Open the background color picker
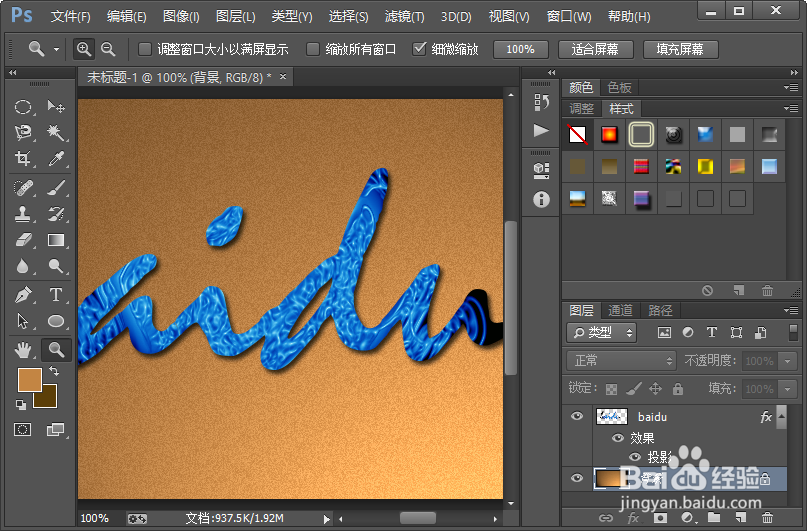 pyautogui.click(x=49, y=400)
